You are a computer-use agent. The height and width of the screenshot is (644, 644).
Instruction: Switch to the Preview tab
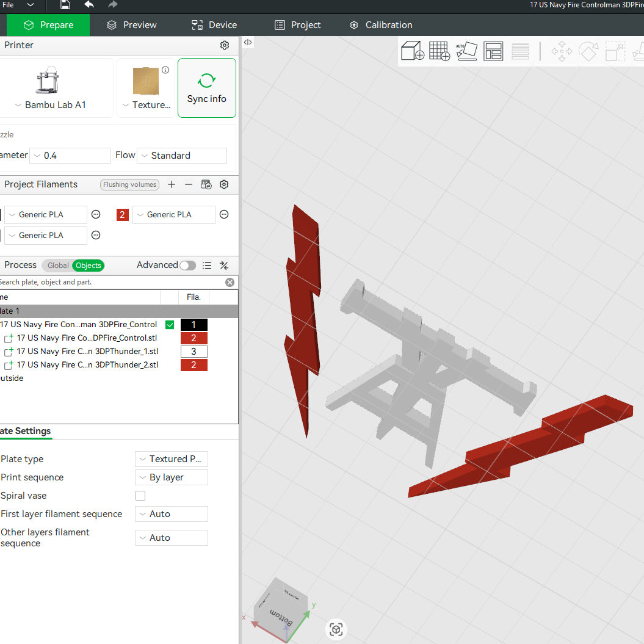[x=131, y=25]
